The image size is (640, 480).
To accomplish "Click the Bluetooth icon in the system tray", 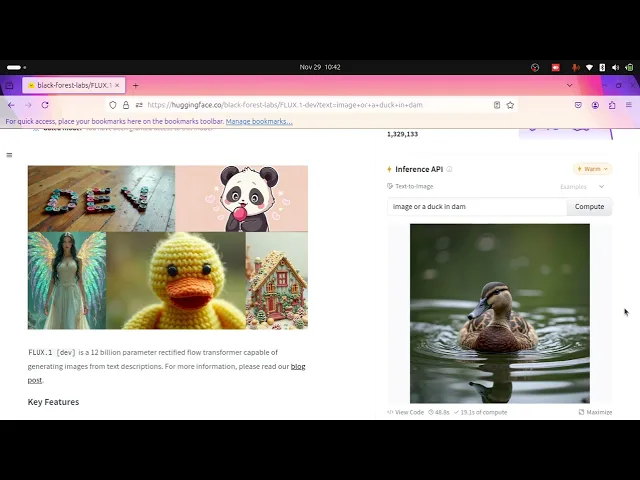I will (x=602, y=67).
